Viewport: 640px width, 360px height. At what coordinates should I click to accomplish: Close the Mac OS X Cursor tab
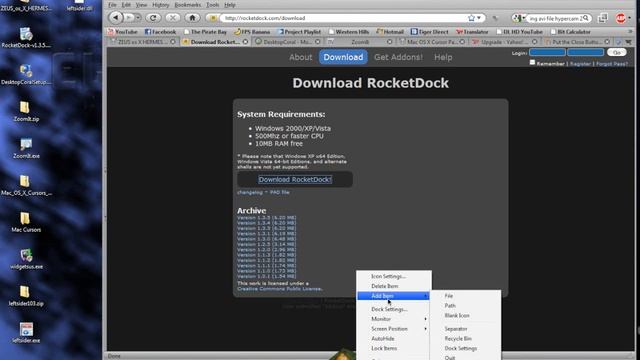(462, 42)
